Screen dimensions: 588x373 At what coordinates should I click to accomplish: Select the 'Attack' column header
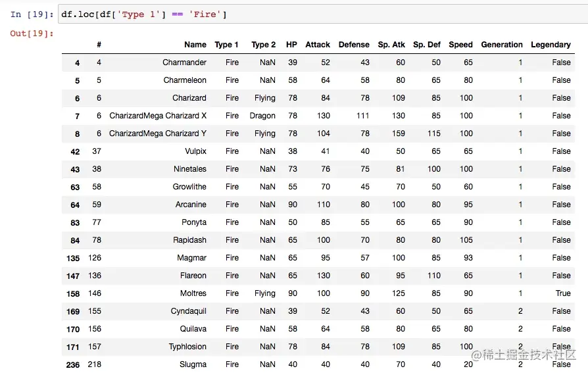(318, 45)
